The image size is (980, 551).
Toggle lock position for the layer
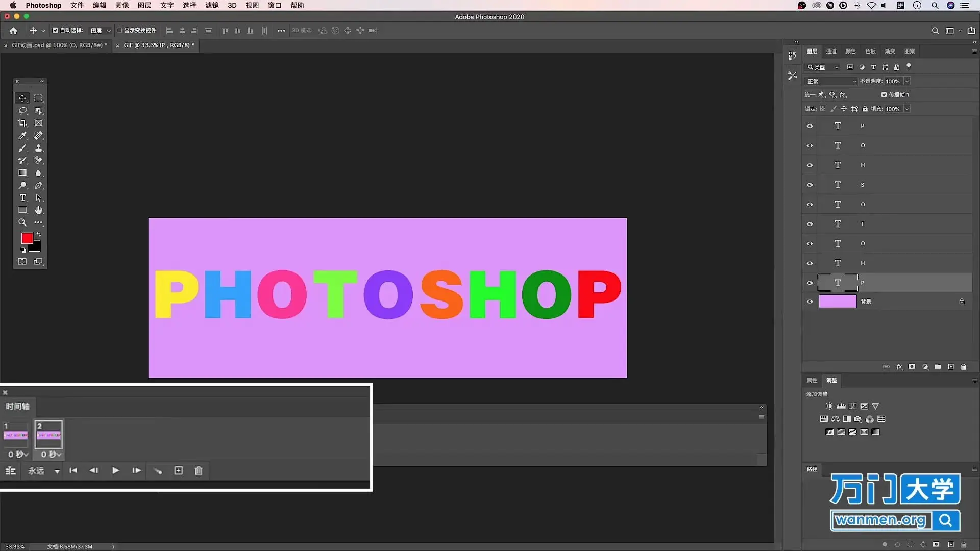844,109
